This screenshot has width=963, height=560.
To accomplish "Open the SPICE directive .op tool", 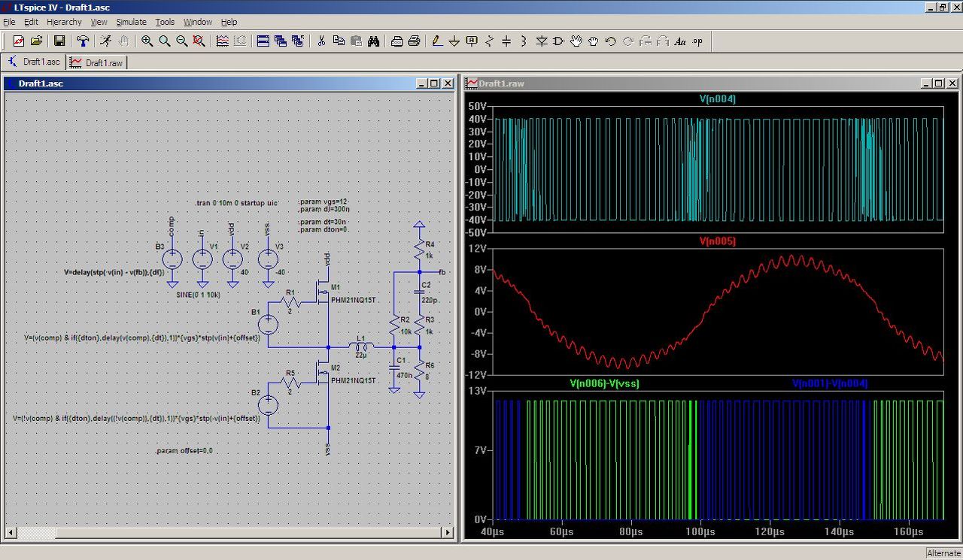I will click(697, 41).
